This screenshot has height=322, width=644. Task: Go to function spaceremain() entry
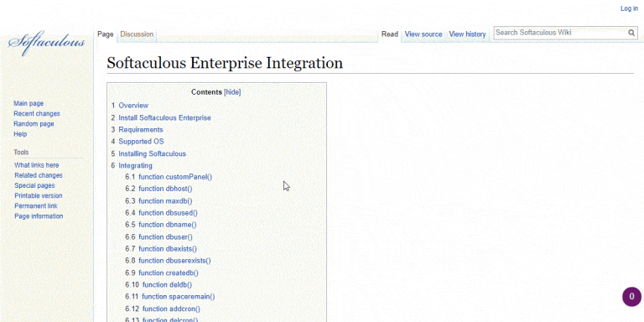pos(179,297)
